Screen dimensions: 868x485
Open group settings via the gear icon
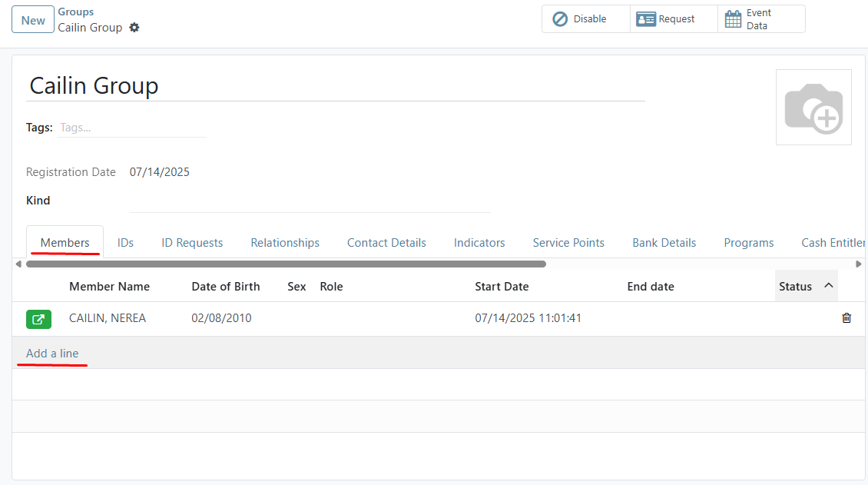click(x=134, y=28)
